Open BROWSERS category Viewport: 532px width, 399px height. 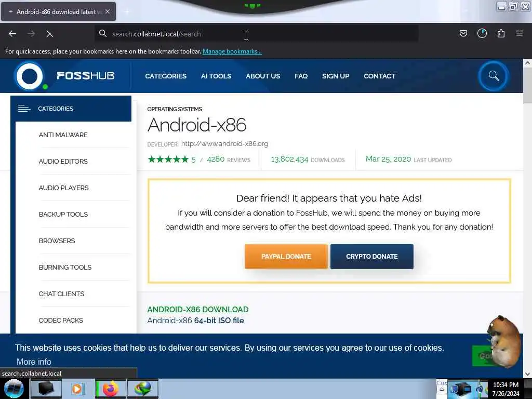pyautogui.click(x=57, y=241)
